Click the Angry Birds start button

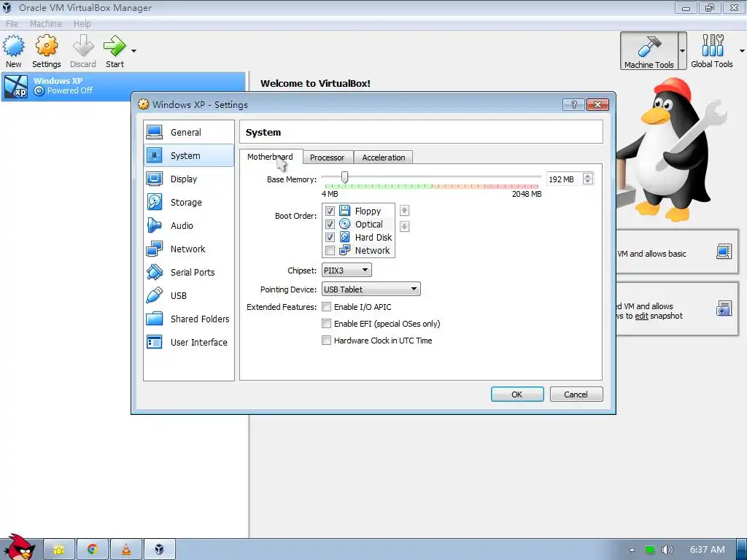[19, 548]
